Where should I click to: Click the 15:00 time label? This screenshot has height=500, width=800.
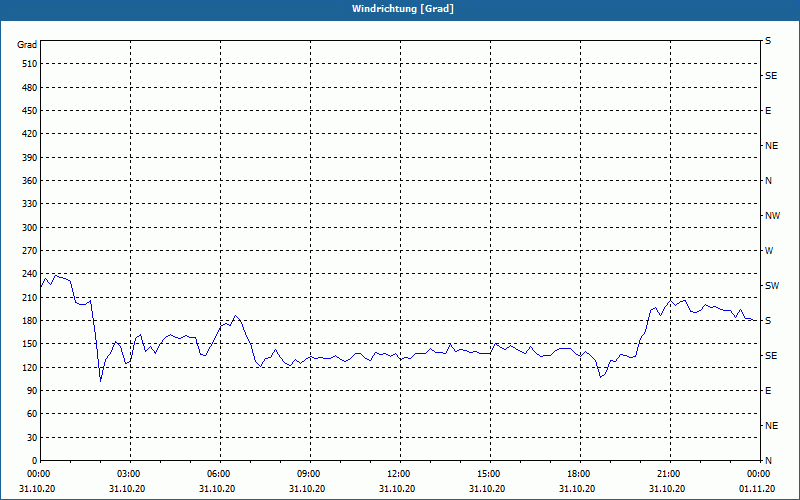(x=490, y=474)
